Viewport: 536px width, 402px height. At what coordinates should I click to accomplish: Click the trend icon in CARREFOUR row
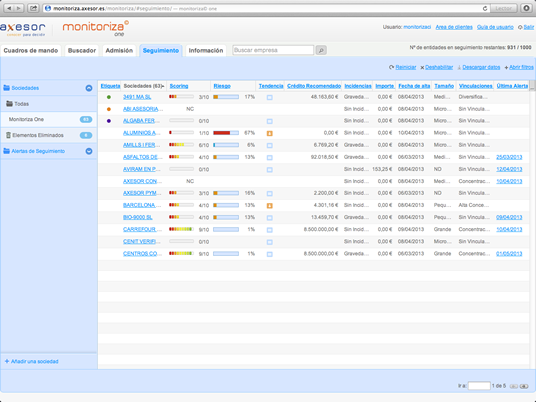pyautogui.click(x=270, y=230)
